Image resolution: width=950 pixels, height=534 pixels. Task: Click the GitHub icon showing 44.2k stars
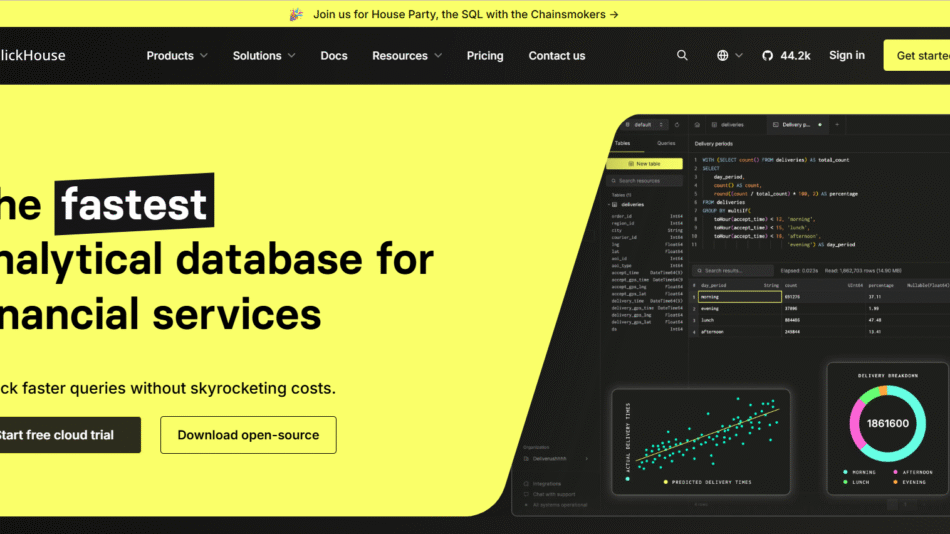coord(785,56)
